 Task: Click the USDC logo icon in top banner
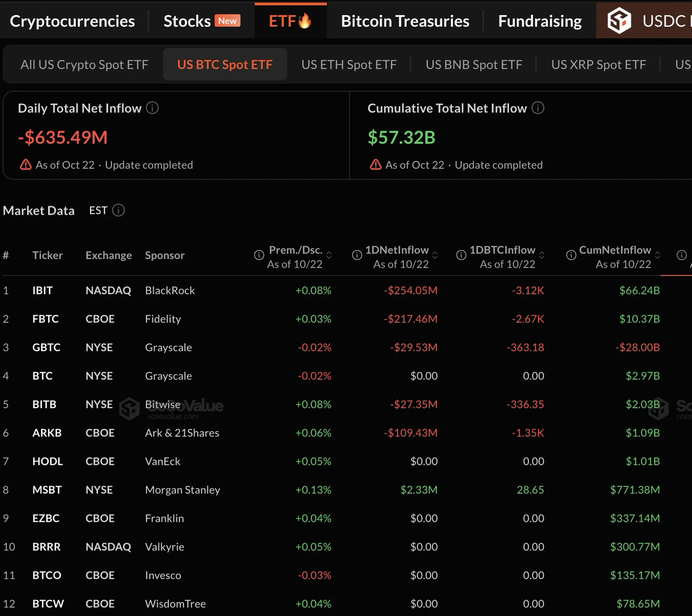[x=619, y=21]
